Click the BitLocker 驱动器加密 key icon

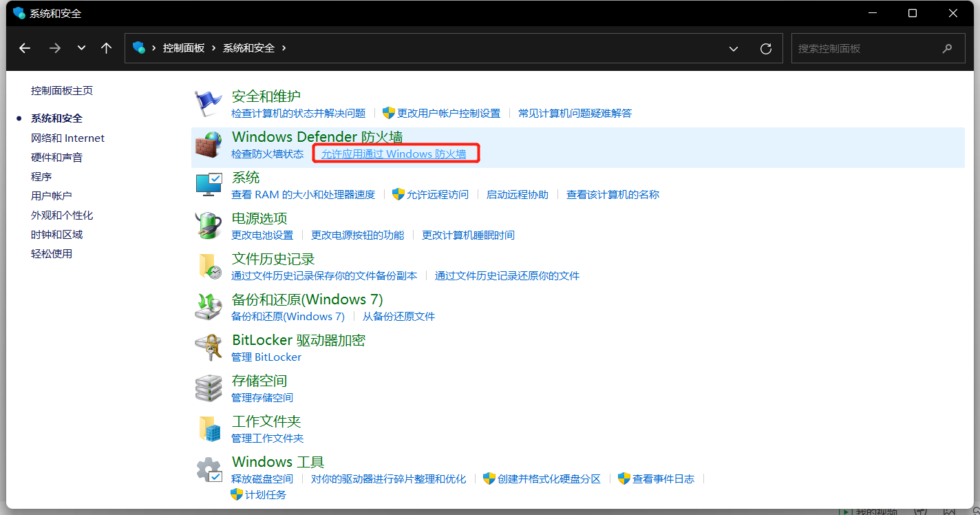pyautogui.click(x=209, y=348)
